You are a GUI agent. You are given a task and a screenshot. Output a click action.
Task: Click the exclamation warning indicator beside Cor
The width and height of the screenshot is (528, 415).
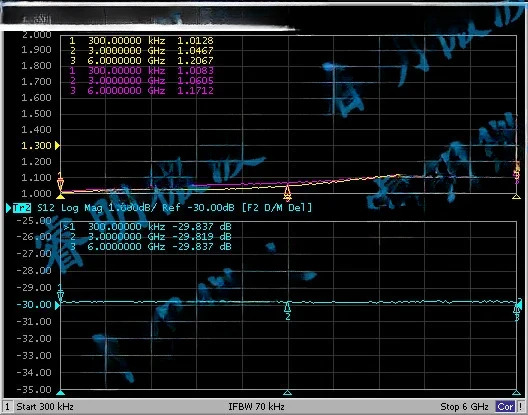pyautogui.click(x=521, y=407)
